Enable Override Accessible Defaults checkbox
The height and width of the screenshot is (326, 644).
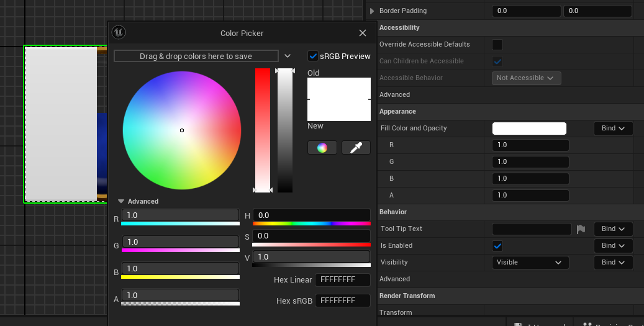(497, 44)
